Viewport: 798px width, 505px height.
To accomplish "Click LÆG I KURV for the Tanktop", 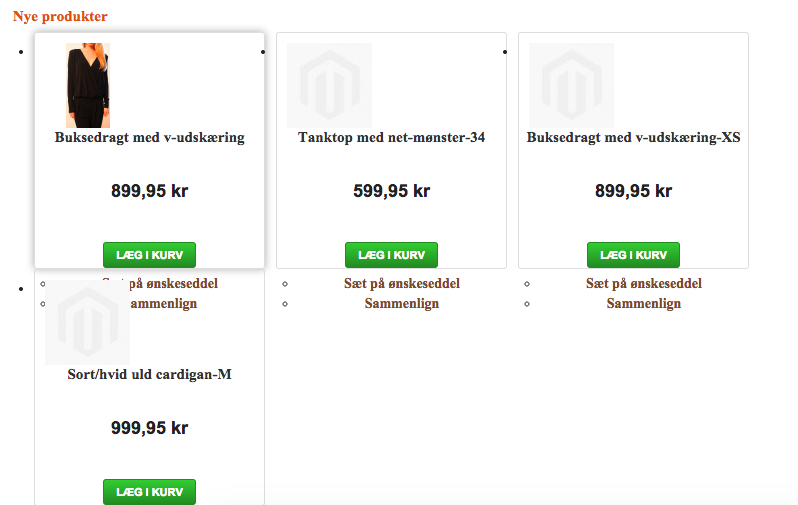I will pyautogui.click(x=391, y=255).
